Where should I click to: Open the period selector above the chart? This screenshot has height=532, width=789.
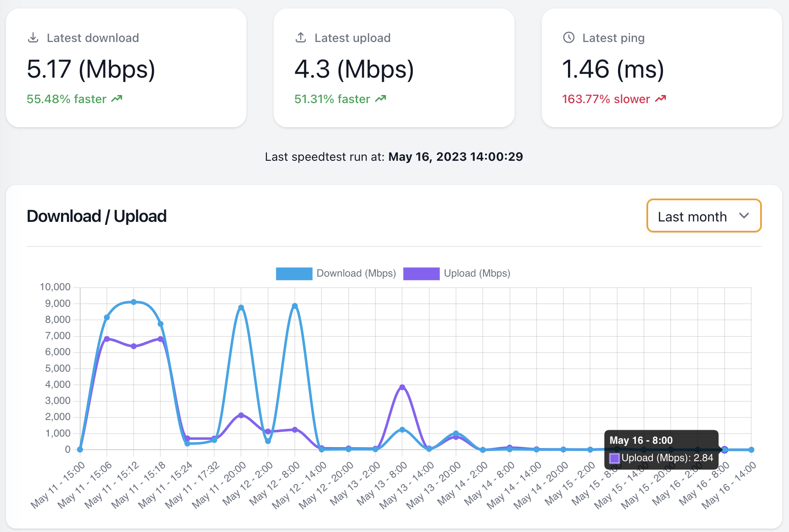704,216
